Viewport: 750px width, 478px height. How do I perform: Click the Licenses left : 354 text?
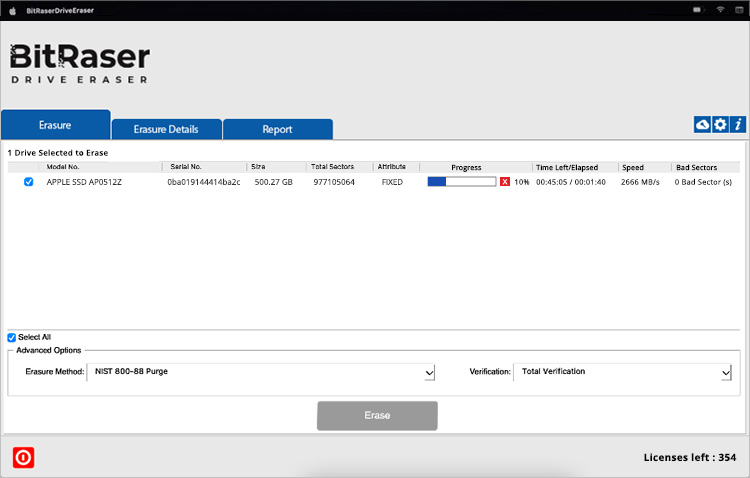pos(690,457)
